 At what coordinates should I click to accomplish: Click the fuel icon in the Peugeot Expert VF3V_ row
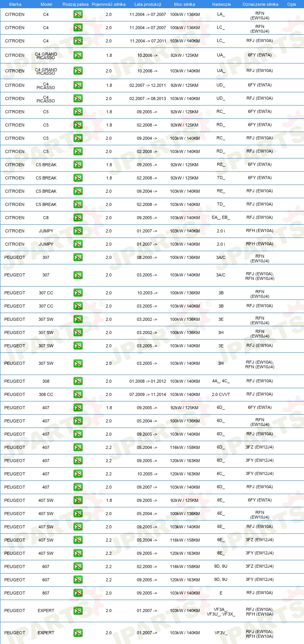click(x=78, y=633)
